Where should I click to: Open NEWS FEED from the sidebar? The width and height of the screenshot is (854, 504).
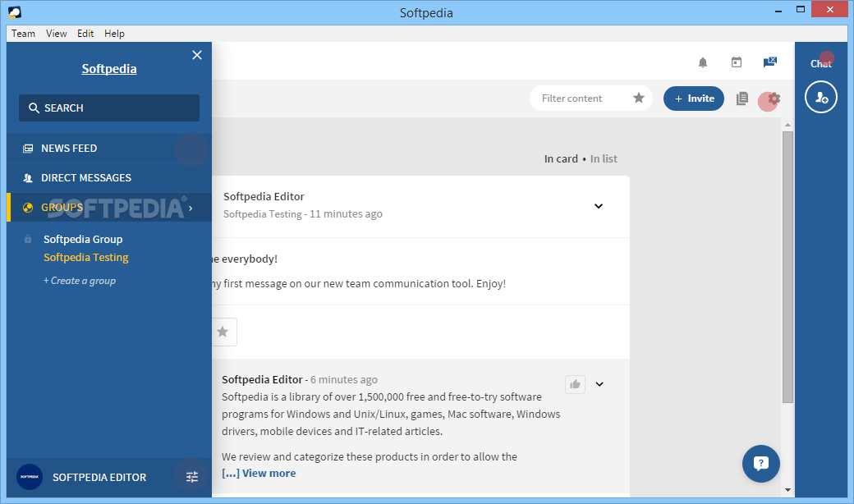tap(109, 148)
